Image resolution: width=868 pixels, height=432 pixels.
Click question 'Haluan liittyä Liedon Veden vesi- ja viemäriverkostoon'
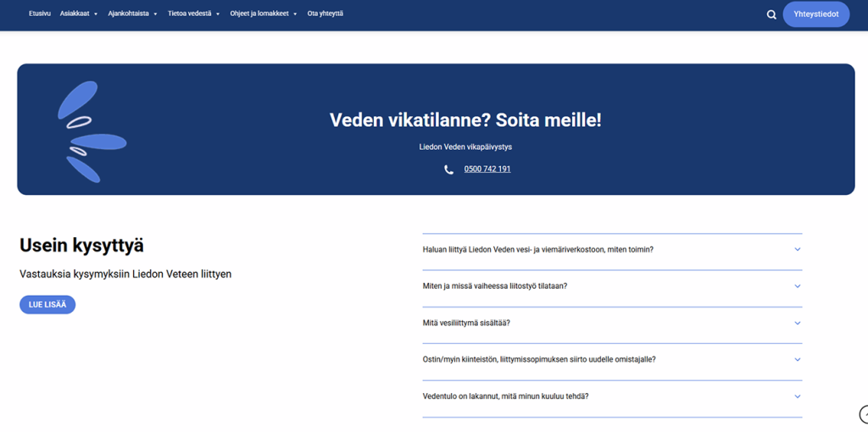point(537,250)
